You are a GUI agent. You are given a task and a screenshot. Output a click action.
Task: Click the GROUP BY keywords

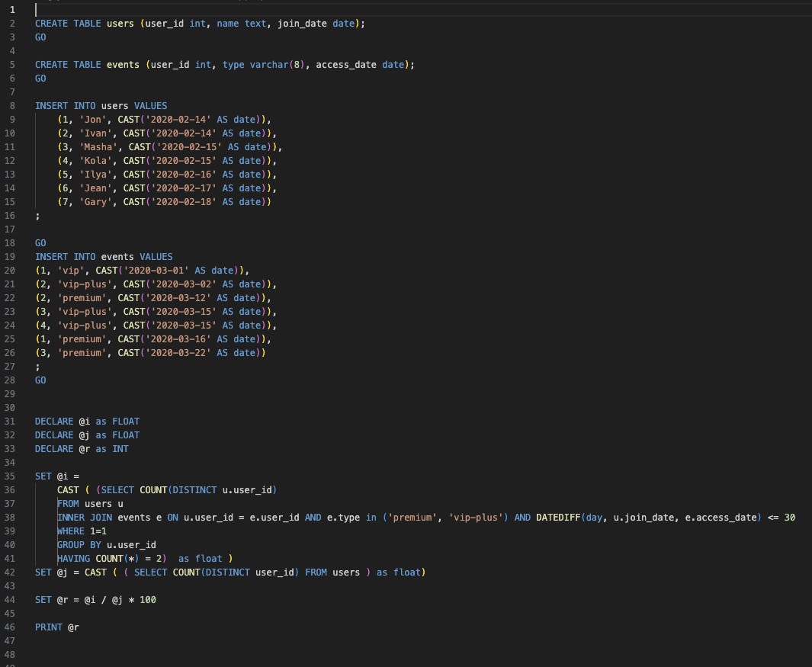pyautogui.click(x=79, y=545)
